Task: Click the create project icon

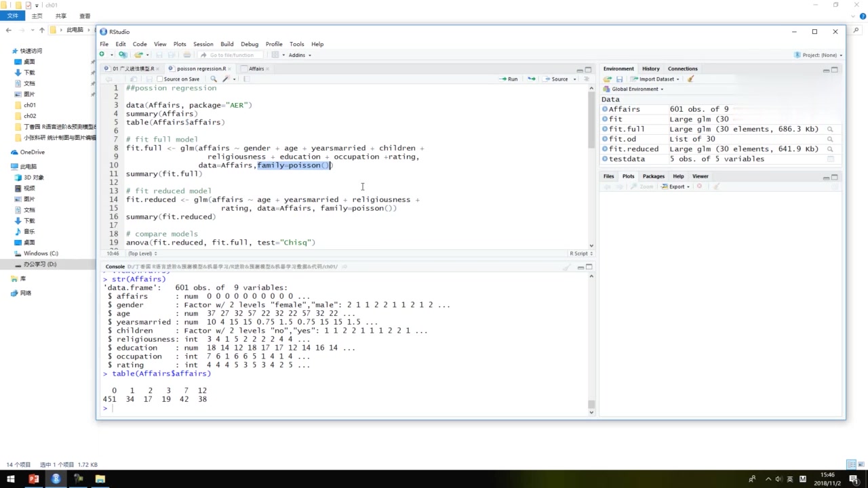Action: (x=123, y=55)
